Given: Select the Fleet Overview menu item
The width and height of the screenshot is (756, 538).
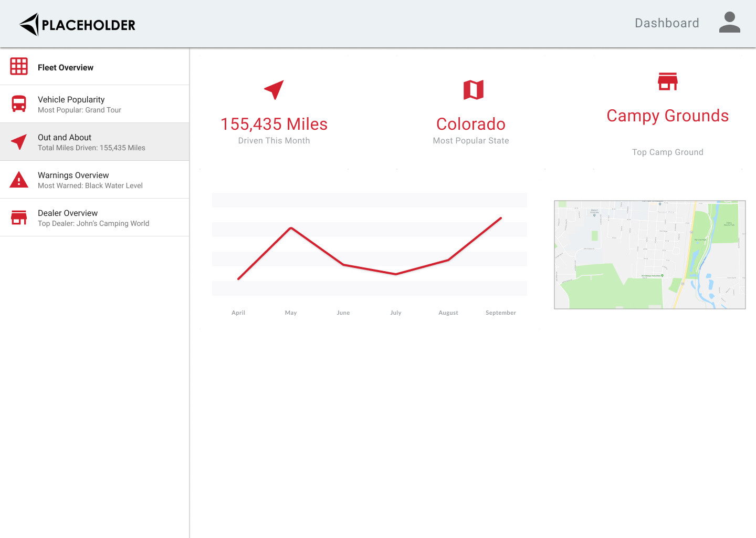Looking at the screenshot, I should coord(94,67).
